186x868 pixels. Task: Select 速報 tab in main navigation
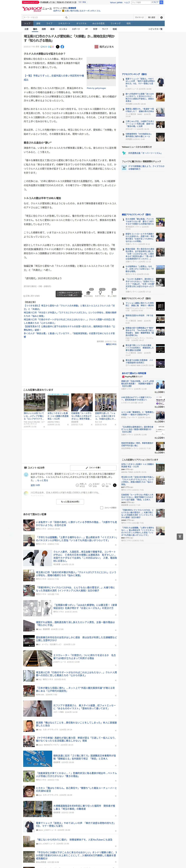[38, 24]
